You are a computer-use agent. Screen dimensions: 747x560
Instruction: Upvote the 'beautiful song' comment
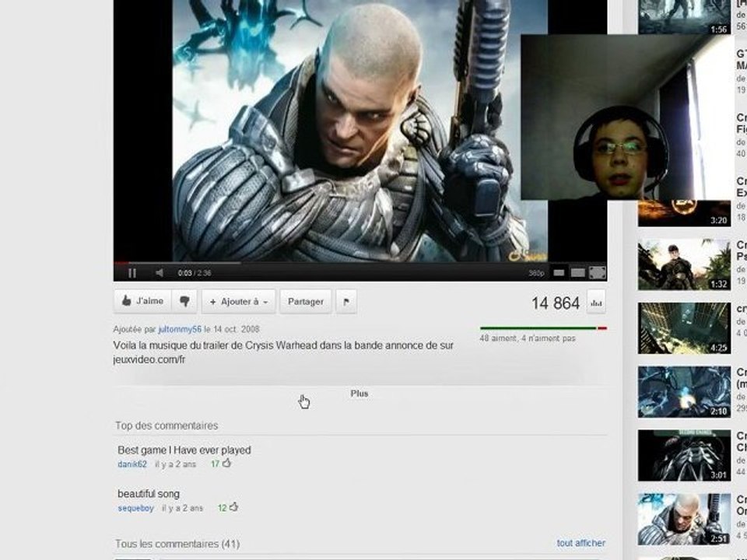(x=234, y=507)
